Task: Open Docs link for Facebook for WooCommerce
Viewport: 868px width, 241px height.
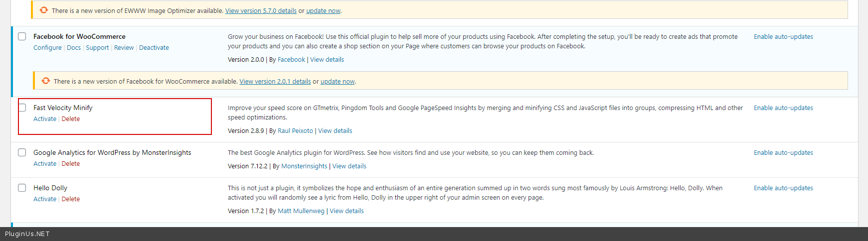Action: 74,48
